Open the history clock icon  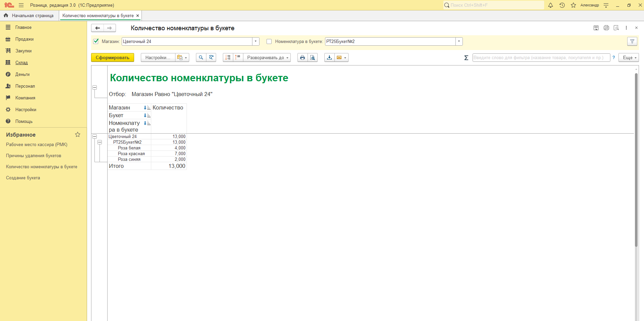coord(562,5)
